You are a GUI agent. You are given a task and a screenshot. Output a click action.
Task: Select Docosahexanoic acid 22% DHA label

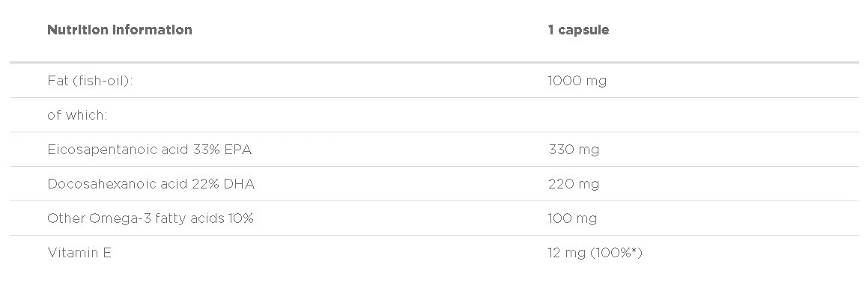tap(151, 183)
